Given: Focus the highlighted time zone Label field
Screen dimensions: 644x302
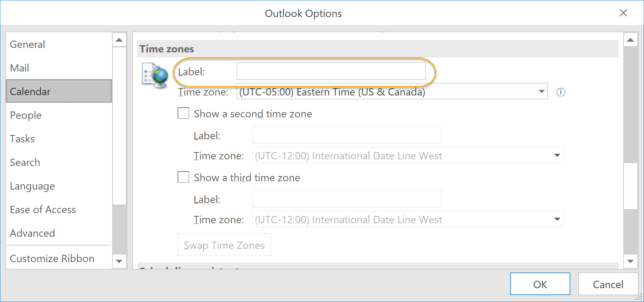Looking at the screenshot, I should [331, 71].
